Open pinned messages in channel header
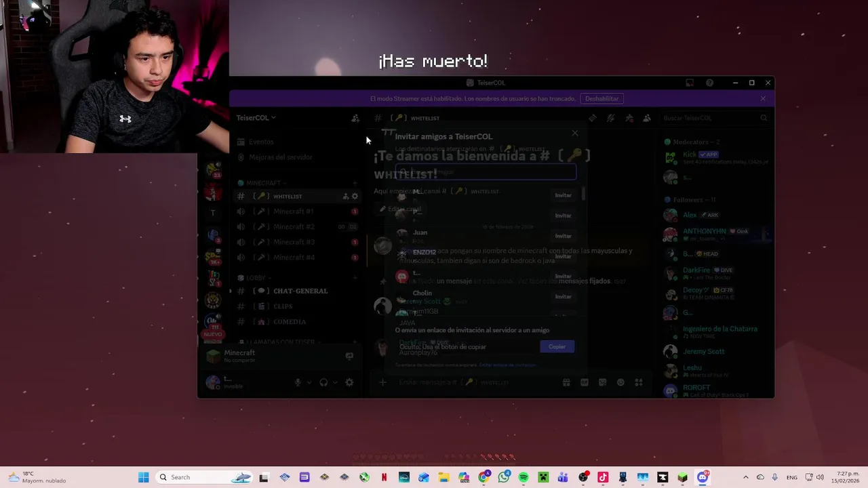 click(629, 118)
